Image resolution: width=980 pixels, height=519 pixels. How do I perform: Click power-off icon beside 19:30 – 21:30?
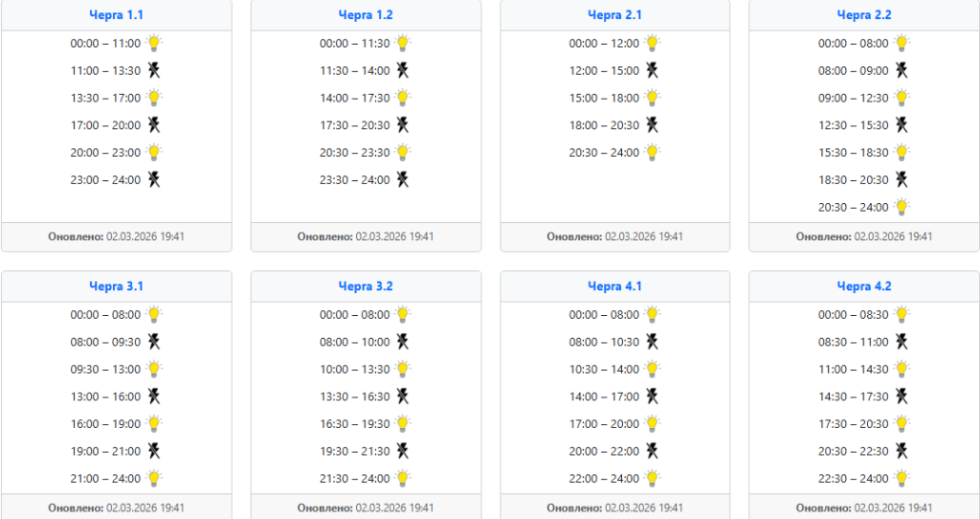point(403,451)
